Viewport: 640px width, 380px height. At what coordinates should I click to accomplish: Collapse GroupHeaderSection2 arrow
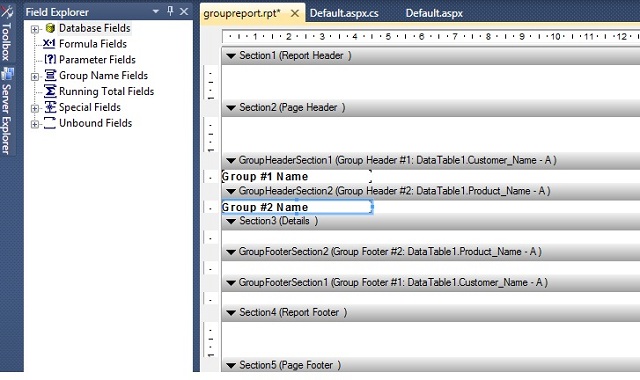tap(231, 191)
